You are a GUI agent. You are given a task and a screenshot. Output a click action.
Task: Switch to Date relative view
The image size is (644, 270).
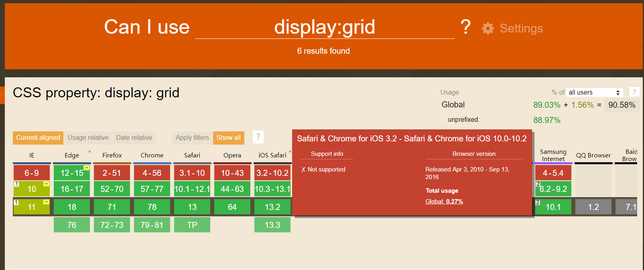coord(134,138)
